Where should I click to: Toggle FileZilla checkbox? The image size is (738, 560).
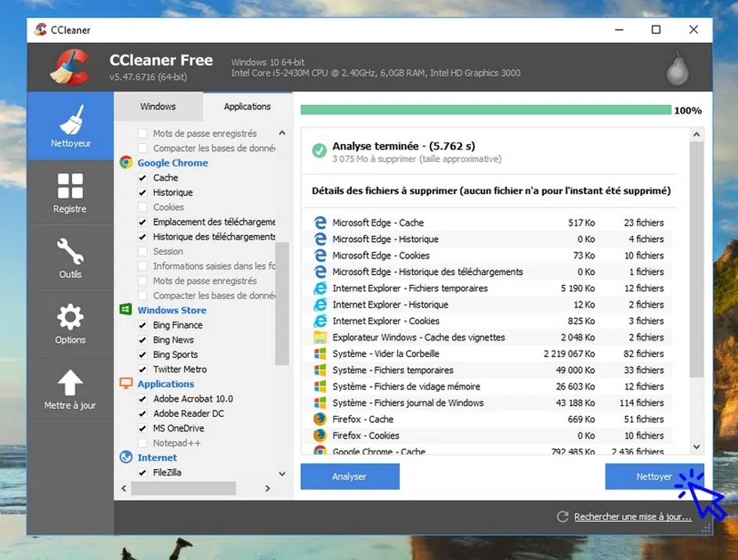(x=143, y=472)
